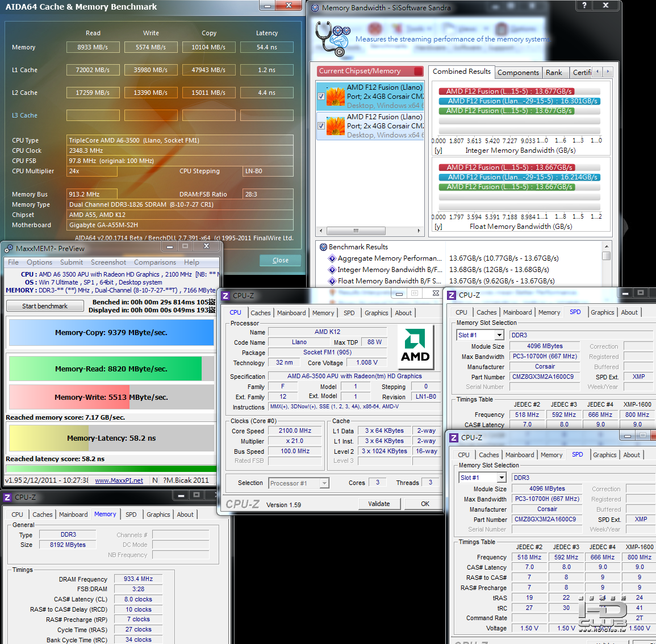Toggle the first AMD F12 Fusion checkbox
The height and width of the screenshot is (644, 656).
321,96
